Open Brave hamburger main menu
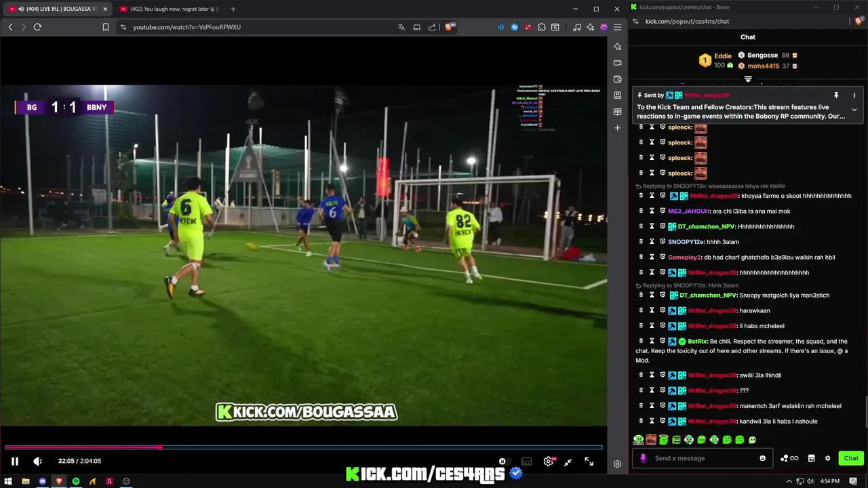Image resolution: width=868 pixels, height=488 pixels. coord(617,27)
